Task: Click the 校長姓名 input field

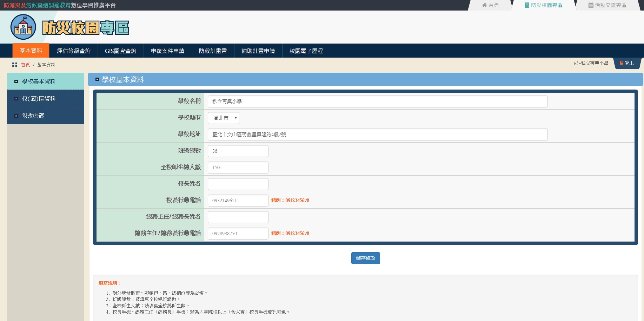Action: (x=238, y=184)
